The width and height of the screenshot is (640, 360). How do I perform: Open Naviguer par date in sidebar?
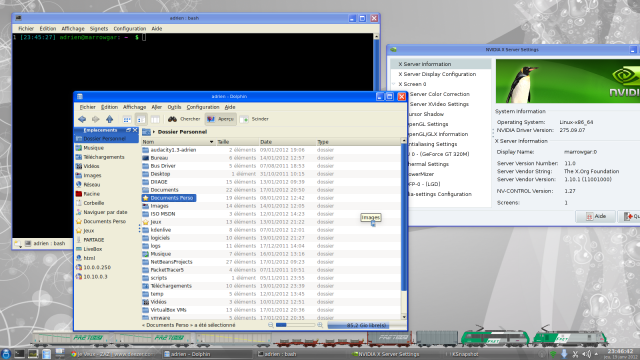pyautogui.click(x=106, y=212)
